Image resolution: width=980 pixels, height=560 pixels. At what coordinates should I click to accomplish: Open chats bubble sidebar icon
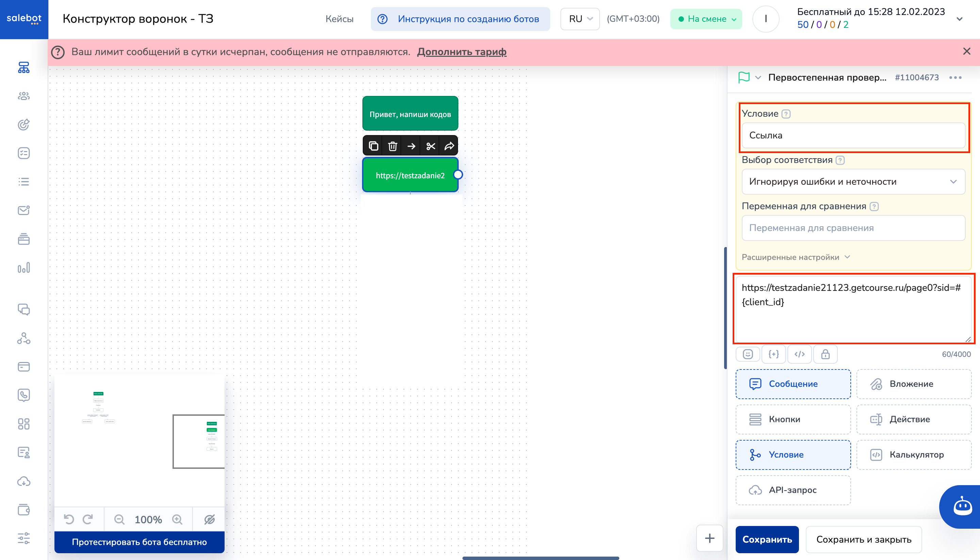point(24,309)
